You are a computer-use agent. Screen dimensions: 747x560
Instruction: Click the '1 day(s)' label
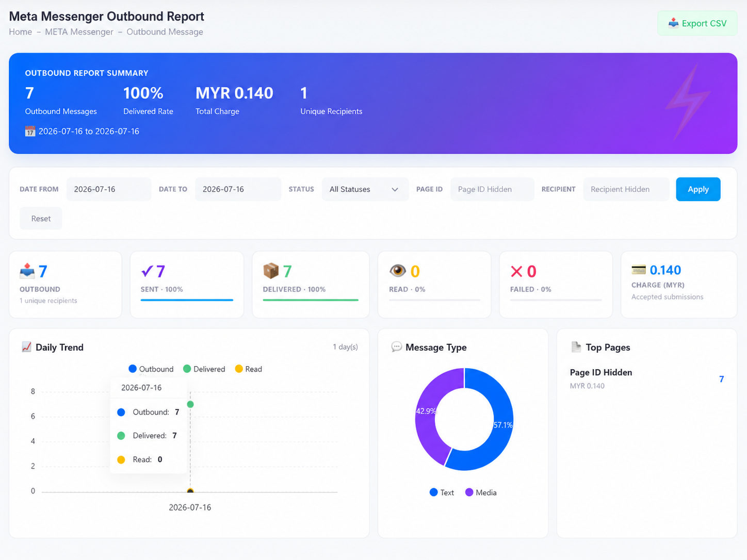[x=345, y=347]
